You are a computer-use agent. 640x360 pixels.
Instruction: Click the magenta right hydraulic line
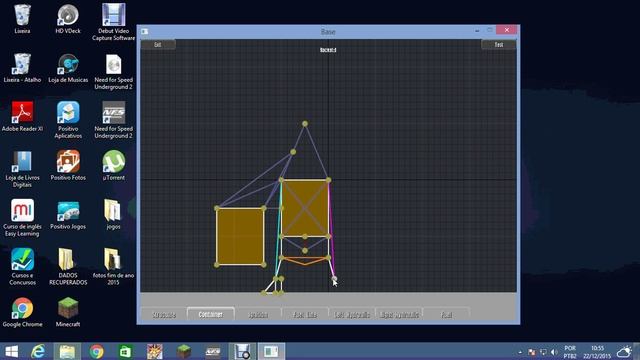[331, 229]
